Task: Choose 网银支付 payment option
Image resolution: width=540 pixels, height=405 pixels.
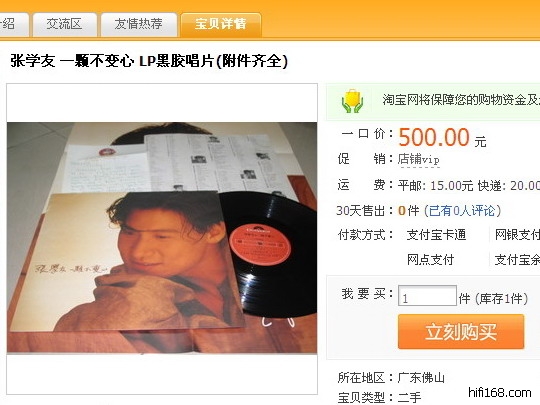Action: click(517, 235)
